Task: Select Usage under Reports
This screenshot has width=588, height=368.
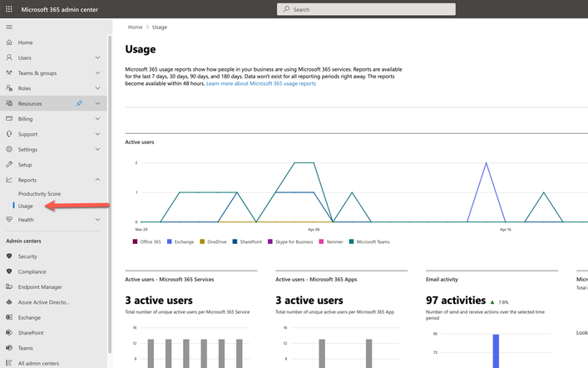Action: [x=26, y=206]
